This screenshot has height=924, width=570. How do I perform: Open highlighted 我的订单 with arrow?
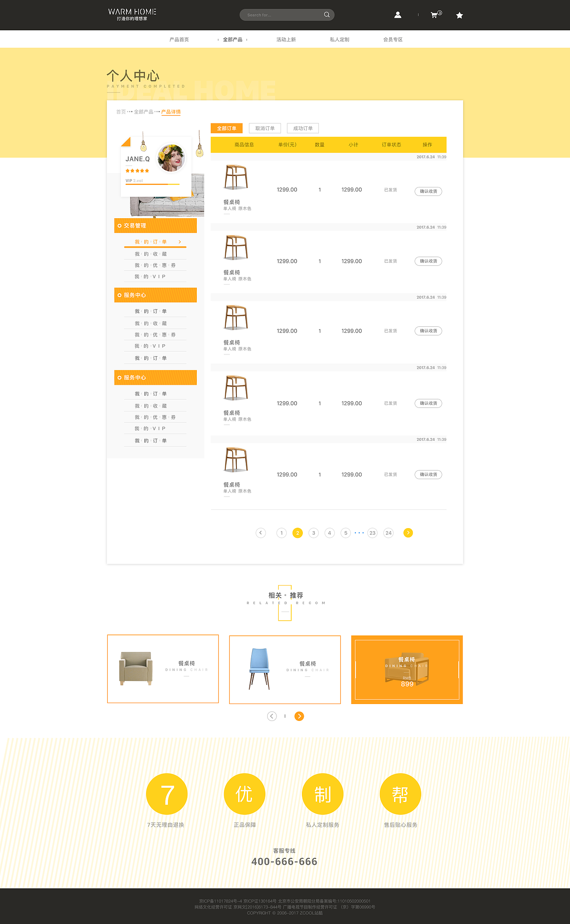click(155, 242)
